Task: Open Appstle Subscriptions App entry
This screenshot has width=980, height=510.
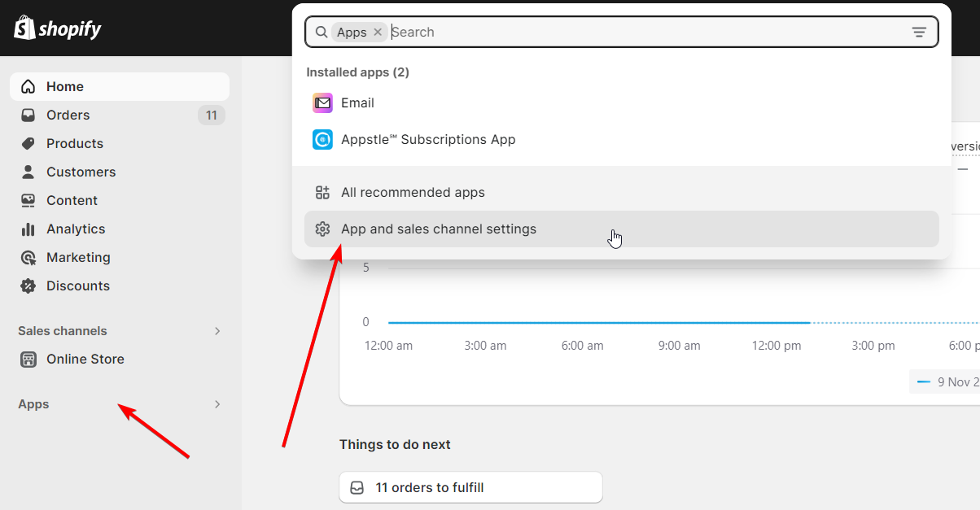Action: 622,139
